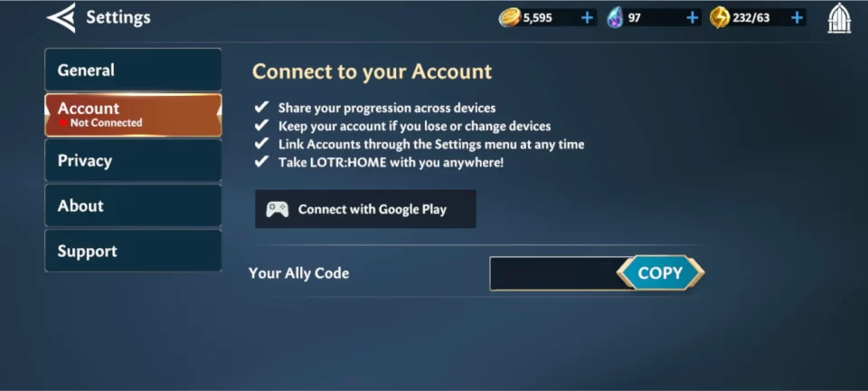
Task: Tap the gamepad icon on Google Play button
Action: coord(278,209)
